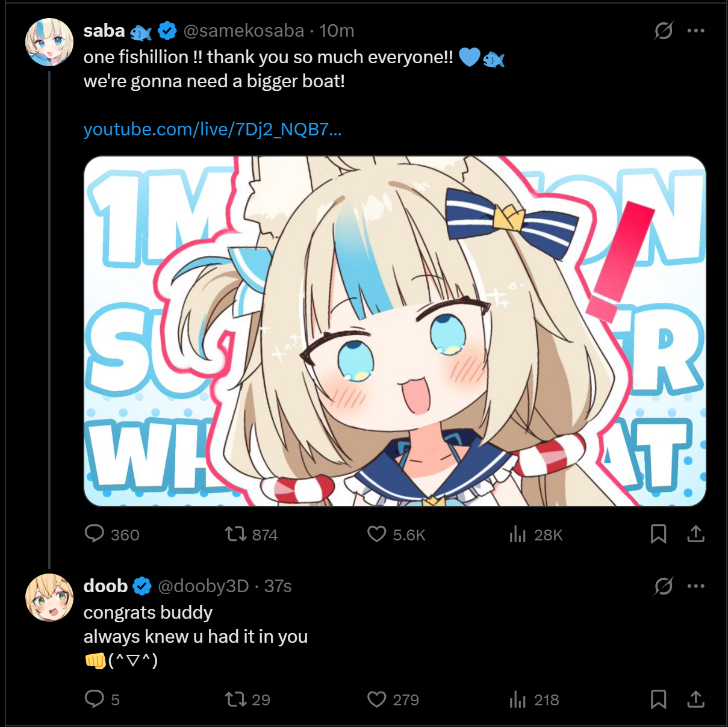
Task: Open @samekosaba handle profile link
Action: point(243,31)
